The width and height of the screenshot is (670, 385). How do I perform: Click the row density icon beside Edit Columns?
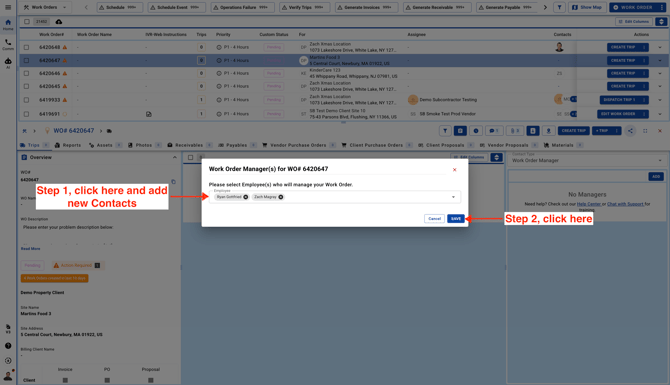[661, 21]
